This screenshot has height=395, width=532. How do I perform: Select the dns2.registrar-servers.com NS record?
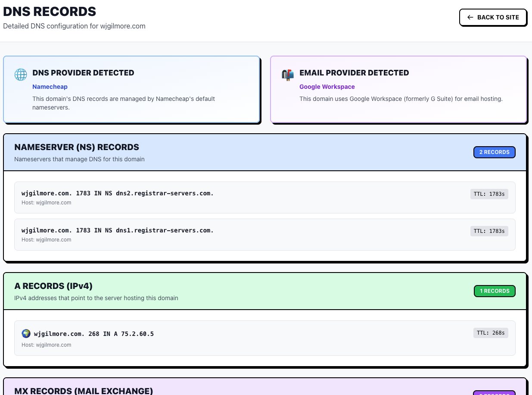pos(118,193)
